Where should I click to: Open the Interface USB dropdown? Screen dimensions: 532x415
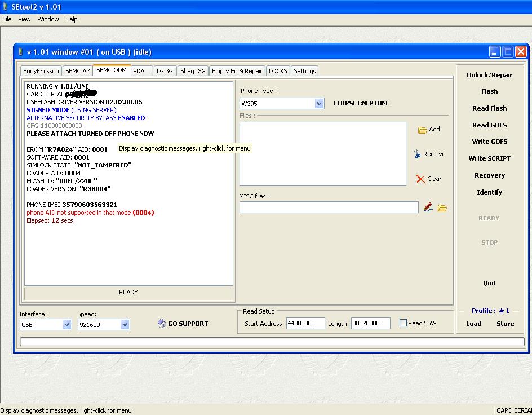coord(67,325)
